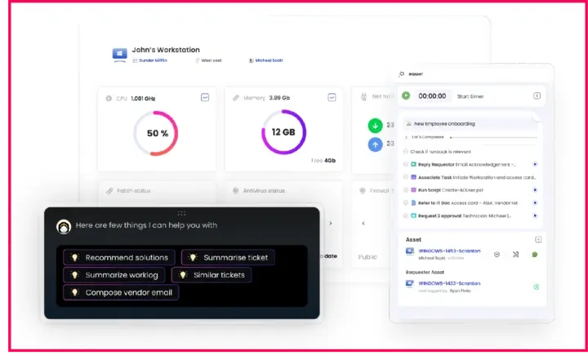Open the Micheal Scott user link
This screenshot has height=364, width=588.
point(269,60)
